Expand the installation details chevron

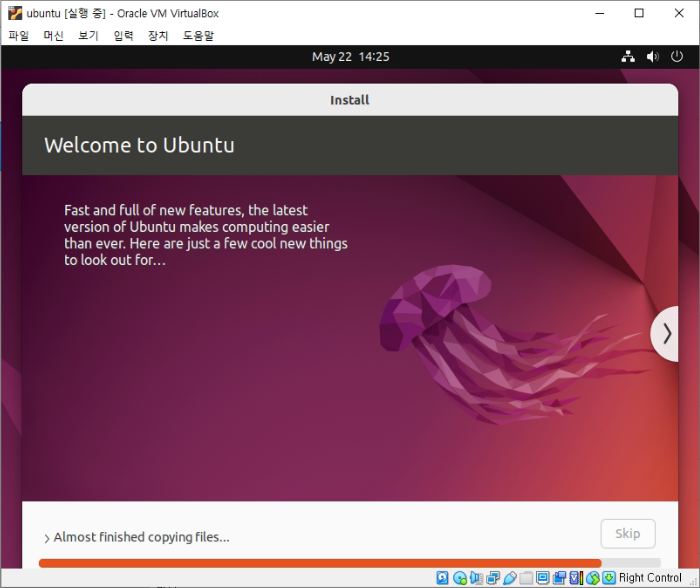click(x=47, y=538)
